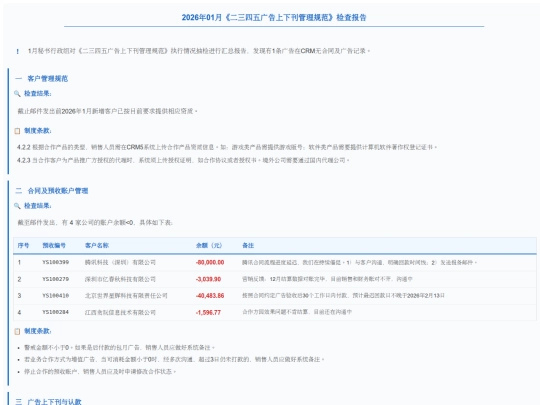540x405 pixels.
Task: Click third bullet under the second 制度条款
Action: coord(100,372)
